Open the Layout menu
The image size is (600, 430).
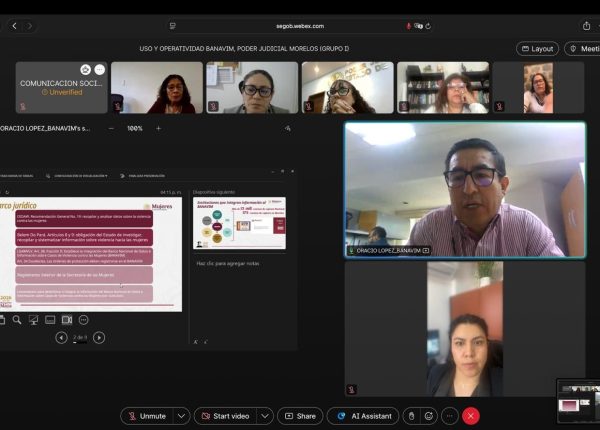[537, 48]
